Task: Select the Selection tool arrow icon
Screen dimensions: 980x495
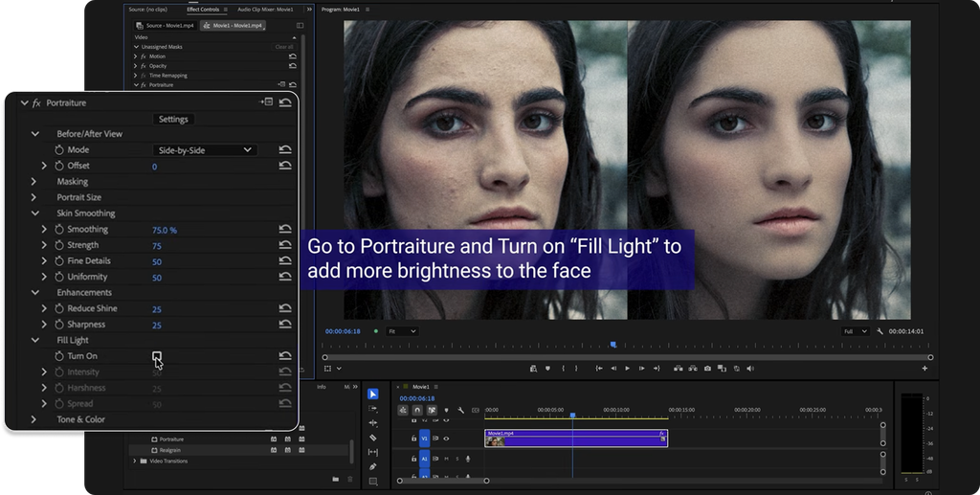Action: coord(373,394)
